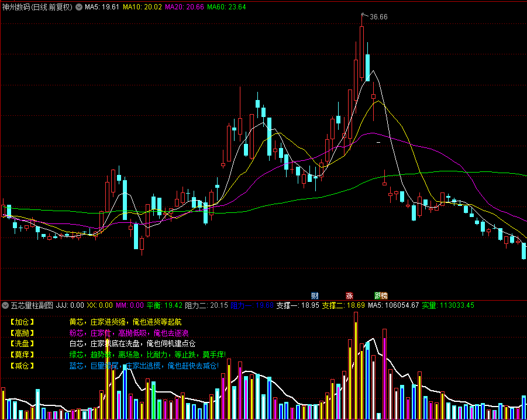This screenshot has height=420, width=527.
Task: Click the tallest volume bar in the sub-chart
Action: tap(356, 366)
